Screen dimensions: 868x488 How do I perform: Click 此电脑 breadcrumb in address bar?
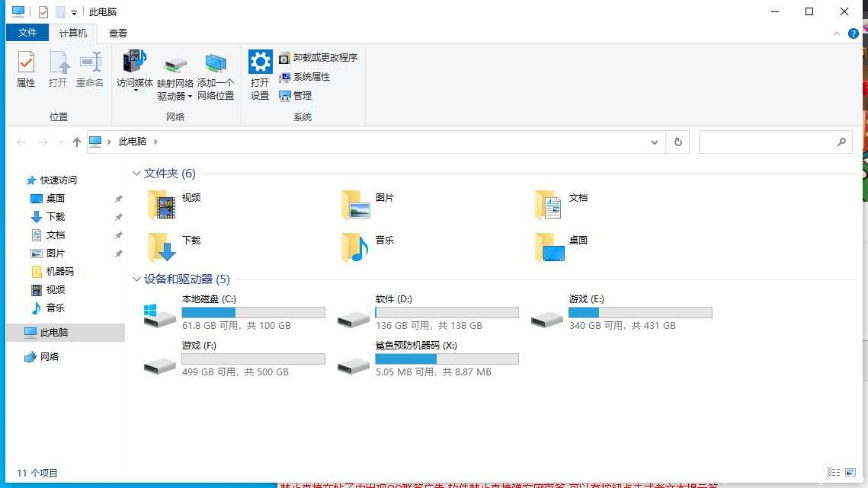(x=133, y=142)
